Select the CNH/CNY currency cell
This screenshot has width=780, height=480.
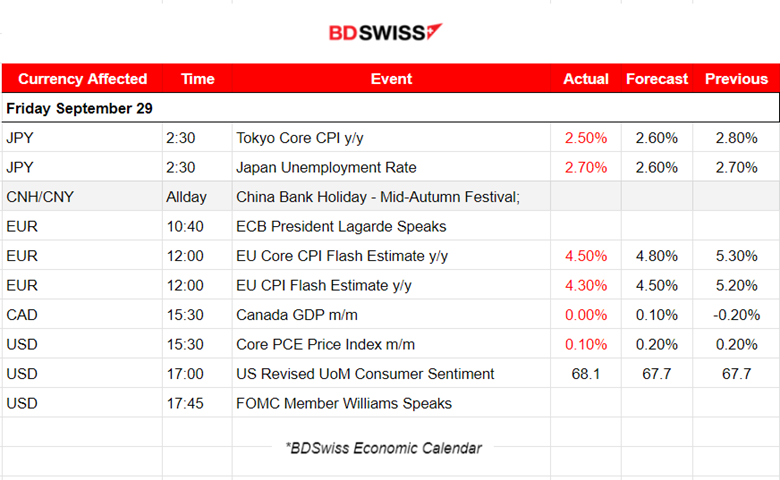40,197
